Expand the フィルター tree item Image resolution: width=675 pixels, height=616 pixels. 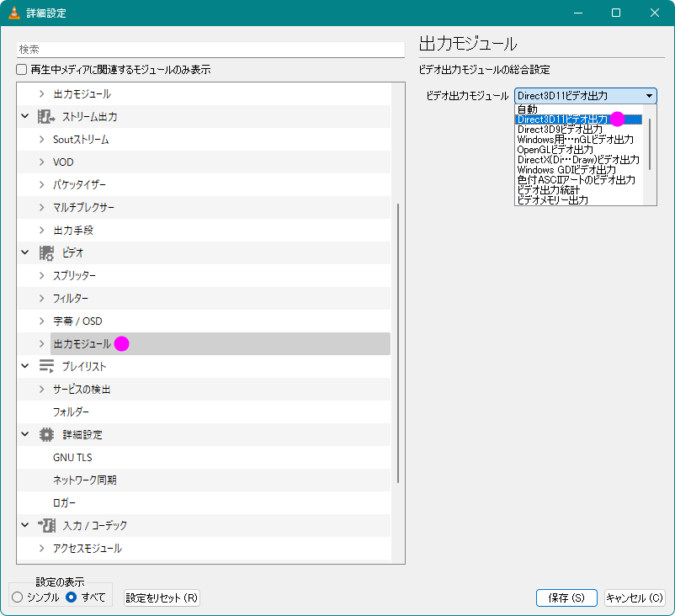tap(42, 298)
